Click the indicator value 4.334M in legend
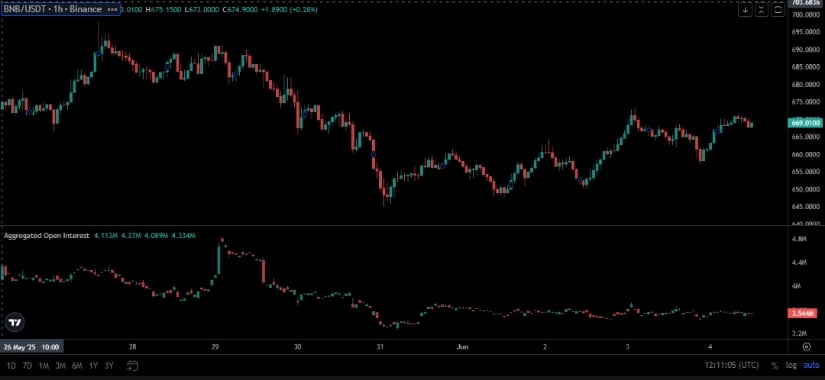The image size is (825, 380). tap(183, 236)
